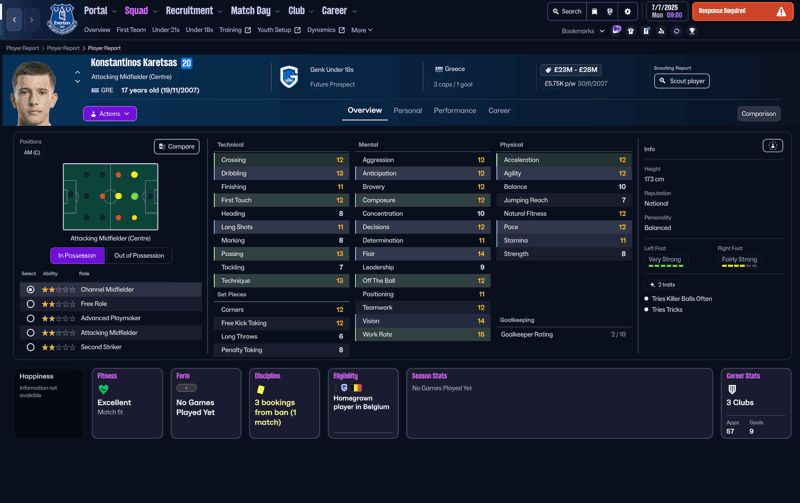Click the 2 traits label
The width and height of the screenshot is (800, 503).
[662, 285]
